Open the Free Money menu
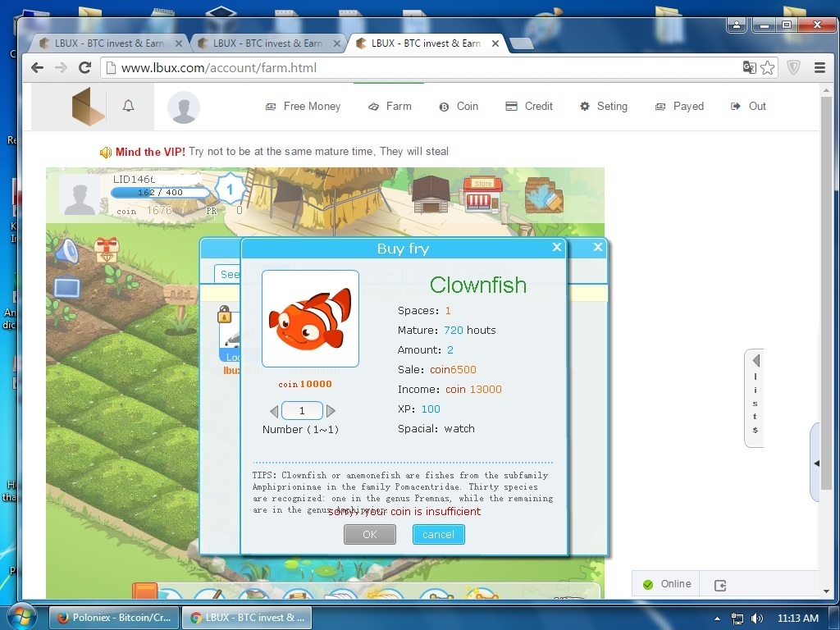Screen dimensions: 840x630 pyautogui.click(x=304, y=106)
